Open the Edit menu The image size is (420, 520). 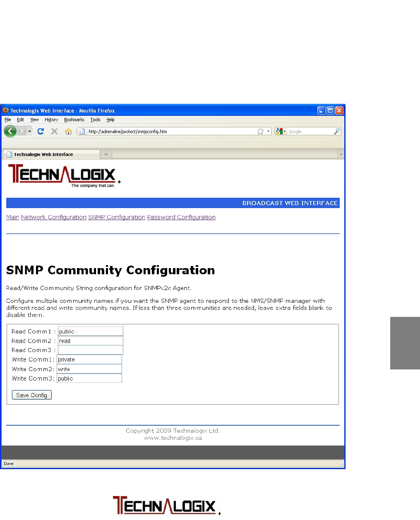pos(21,120)
